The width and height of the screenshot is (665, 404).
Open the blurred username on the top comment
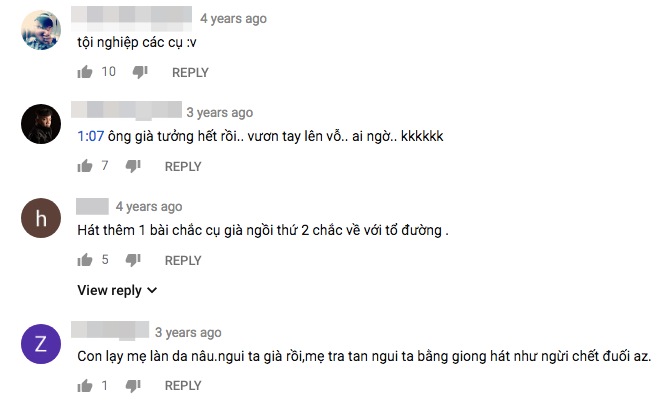click(131, 18)
